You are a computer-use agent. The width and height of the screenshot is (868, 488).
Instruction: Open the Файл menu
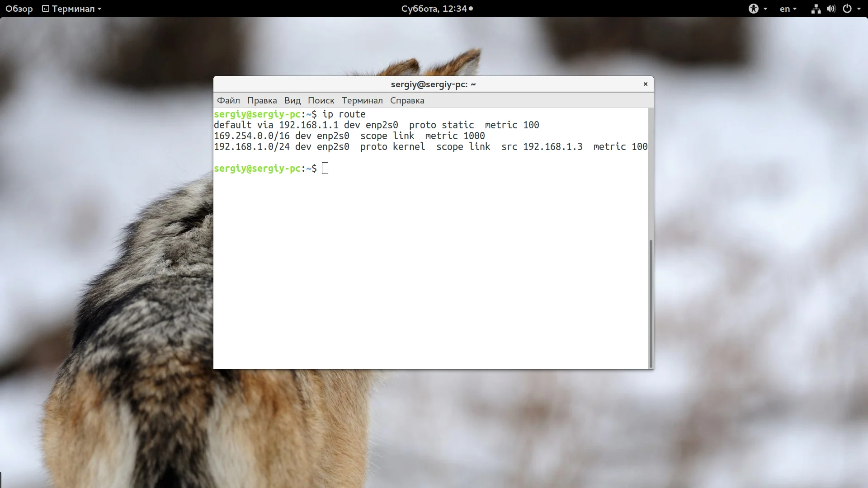pos(228,100)
